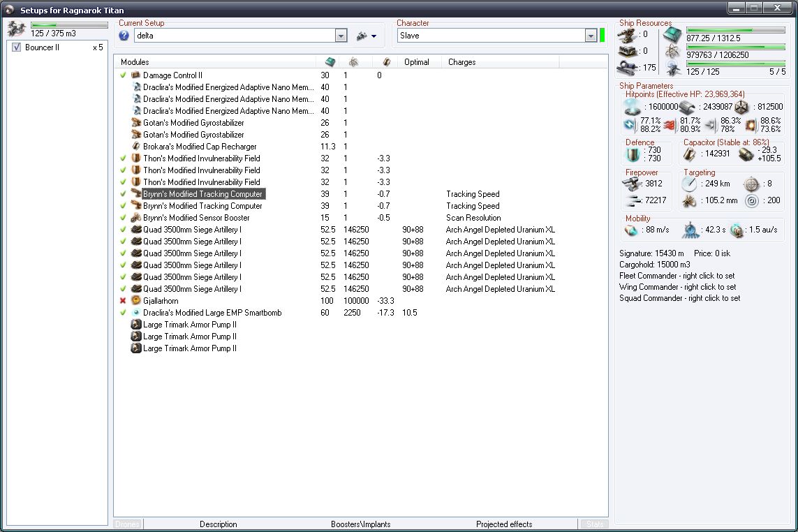The width and height of the screenshot is (798, 532).
Task: Click 'Wing Commander - right click to set'
Action: pyautogui.click(x=678, y=287)
